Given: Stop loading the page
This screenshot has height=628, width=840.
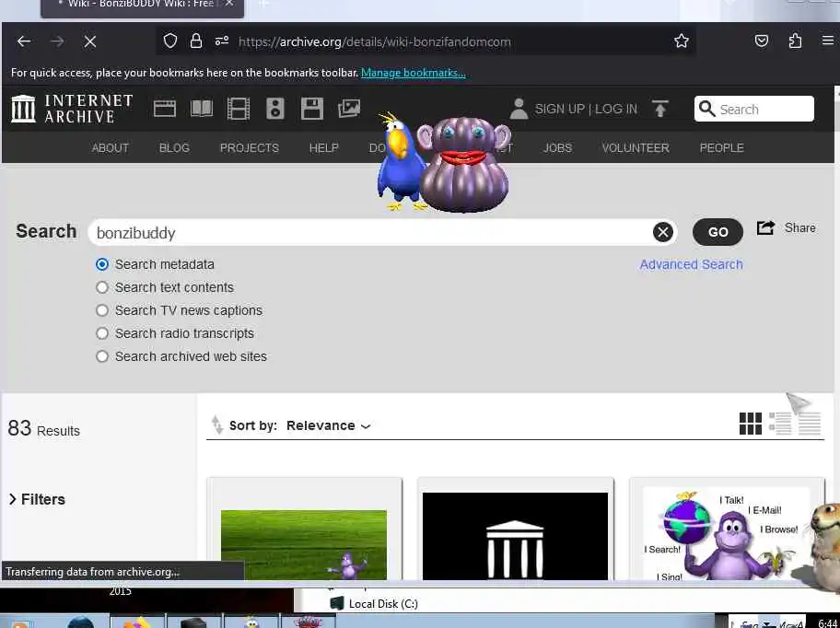Looking at the screenshot, I should [90, 41].
